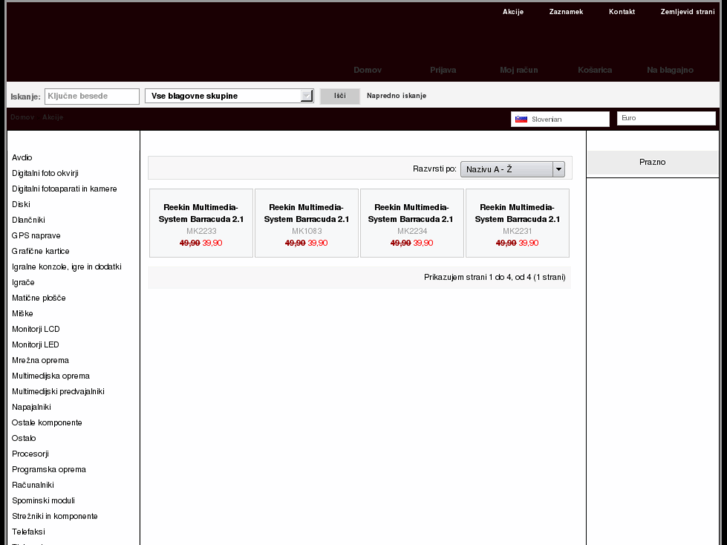
Task: Select the GPS naprave category
Action: coord(36,236)
